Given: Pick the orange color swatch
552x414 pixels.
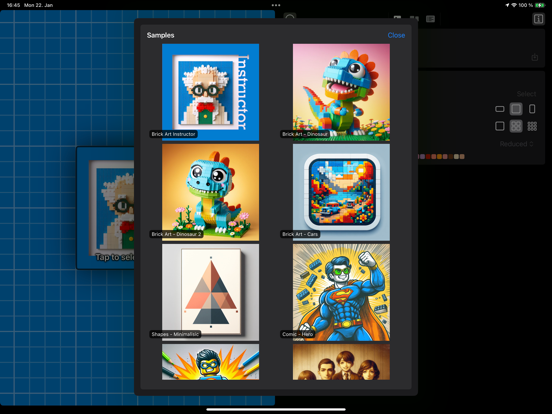Looking at the screenshot, I should (x=439, y=156).
